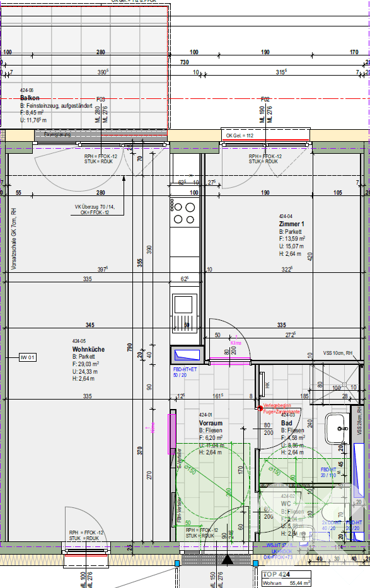Click the '424-06' room number

[26, 90]
